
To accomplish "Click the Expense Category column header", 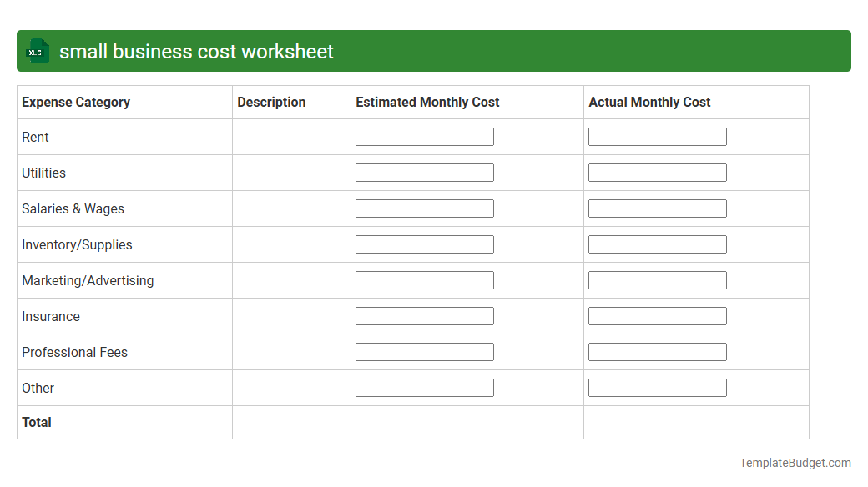I will 75,102.
